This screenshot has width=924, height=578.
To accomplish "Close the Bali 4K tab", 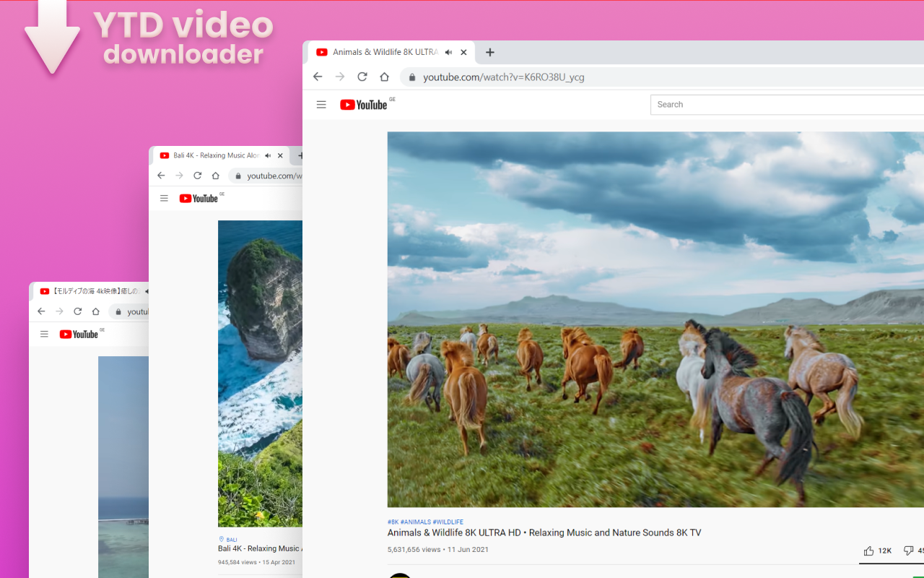I will pyautogui.click(x=280, y=155).
